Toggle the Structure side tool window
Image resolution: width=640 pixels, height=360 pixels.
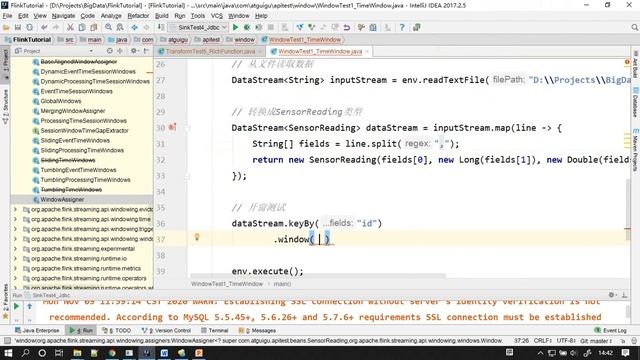tap(5, 107)
